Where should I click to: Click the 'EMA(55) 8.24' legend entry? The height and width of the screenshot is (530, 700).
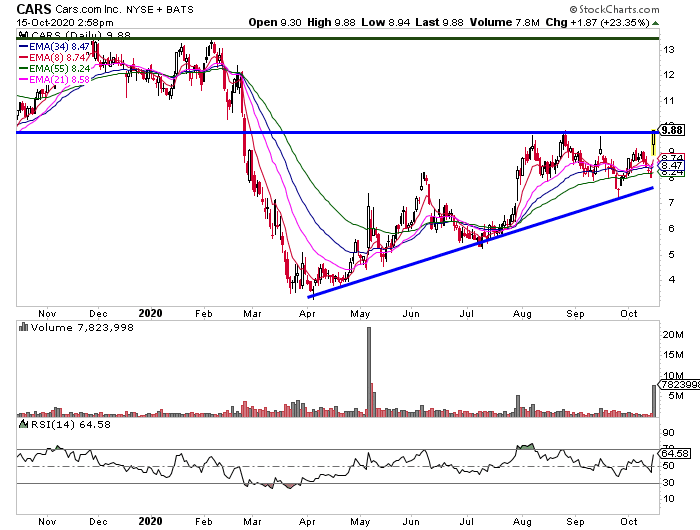[54, 69]
